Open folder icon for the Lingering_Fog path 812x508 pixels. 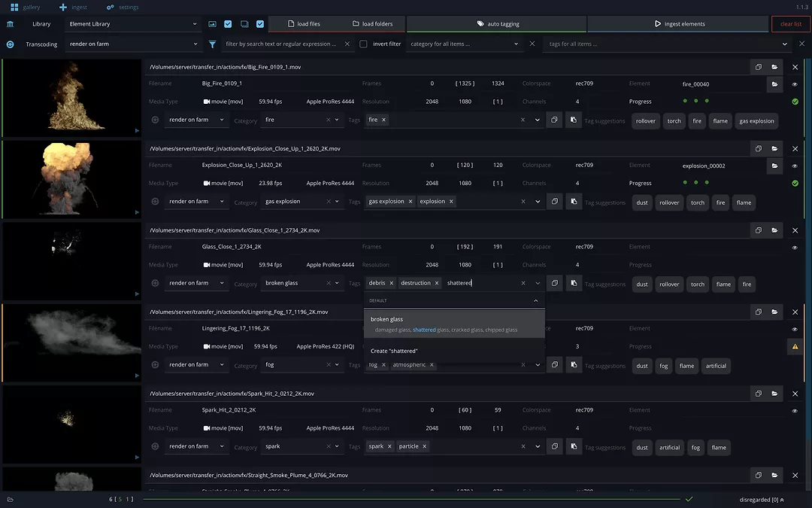point(774,312)
